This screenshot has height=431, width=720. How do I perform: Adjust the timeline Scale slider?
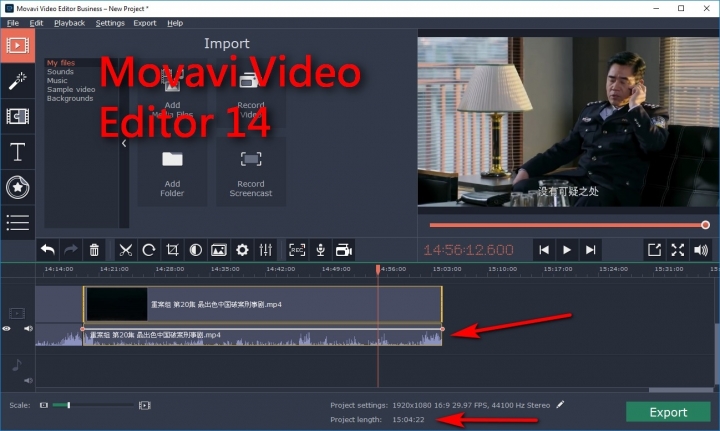(93, 405)
